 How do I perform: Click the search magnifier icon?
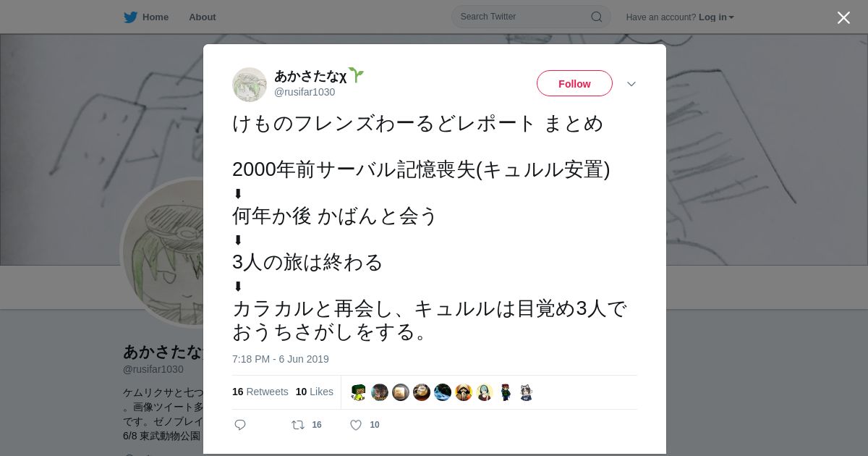pyautogui.click(x=597, y=17)
